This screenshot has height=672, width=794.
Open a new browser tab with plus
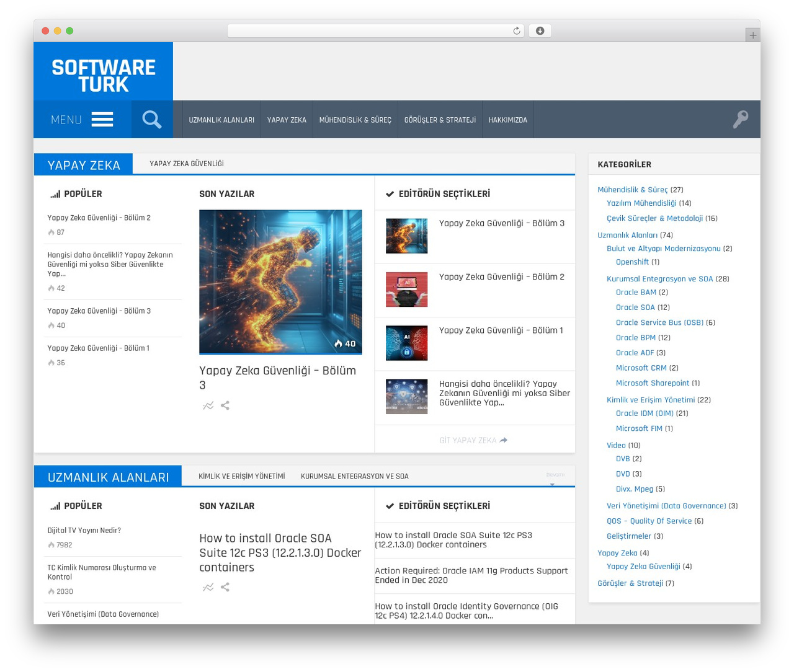pos(752,35)
